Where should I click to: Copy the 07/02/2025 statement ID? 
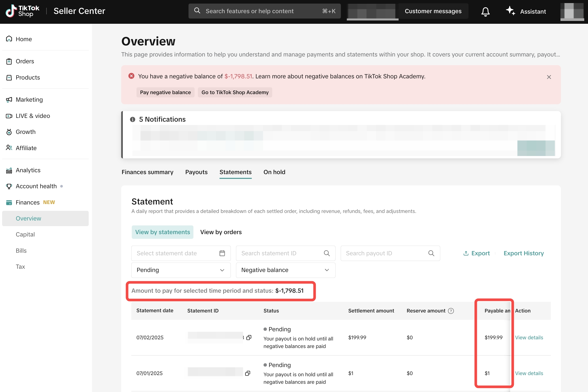coord(249,337)
